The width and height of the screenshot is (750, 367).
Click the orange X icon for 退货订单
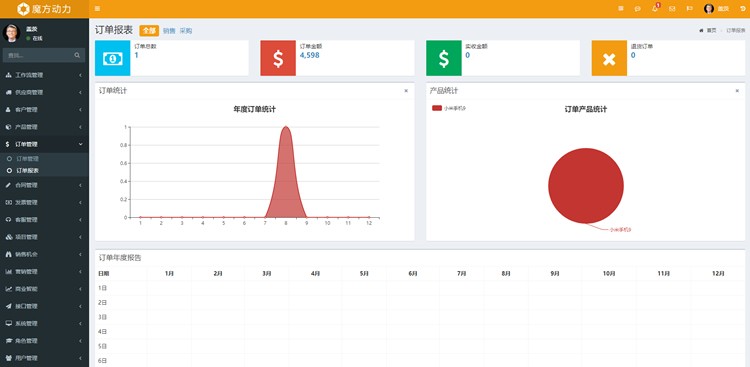tap(609, 58)
